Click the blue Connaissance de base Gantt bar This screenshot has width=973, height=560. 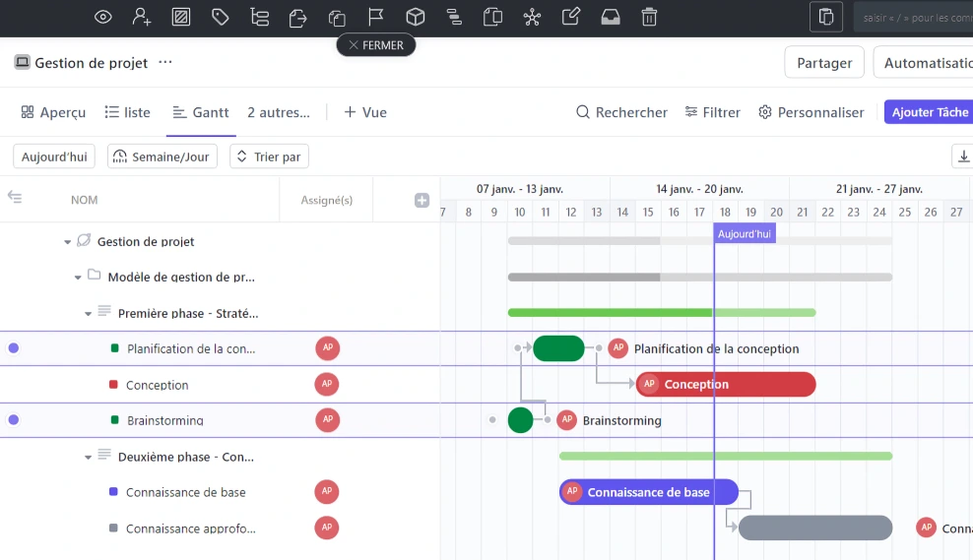click(648, 492)
